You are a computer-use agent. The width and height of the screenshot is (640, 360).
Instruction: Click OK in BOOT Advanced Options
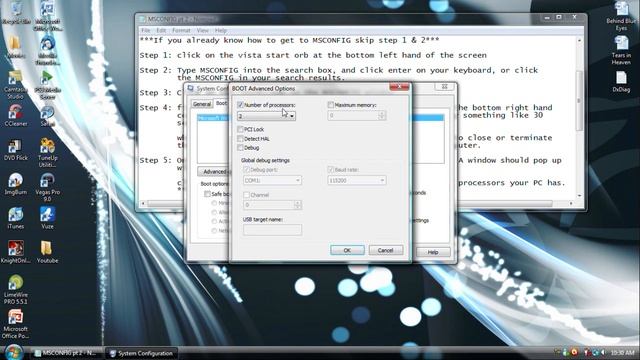click(x=347, y=250)
